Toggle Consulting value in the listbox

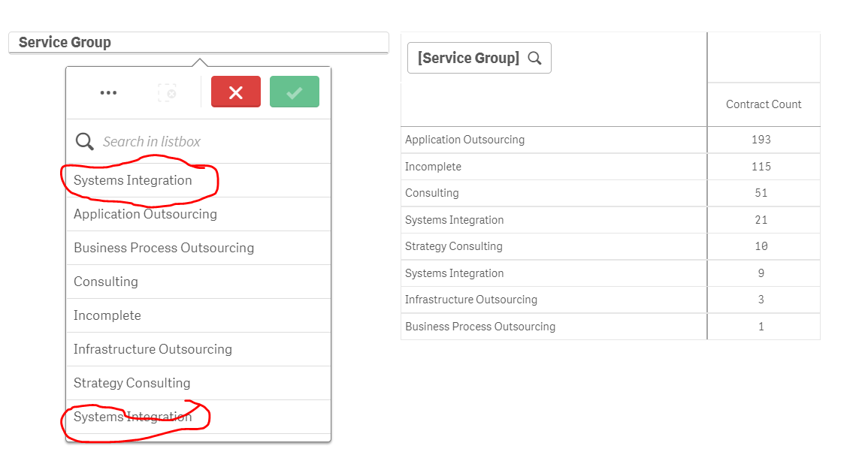coord(106,282)
